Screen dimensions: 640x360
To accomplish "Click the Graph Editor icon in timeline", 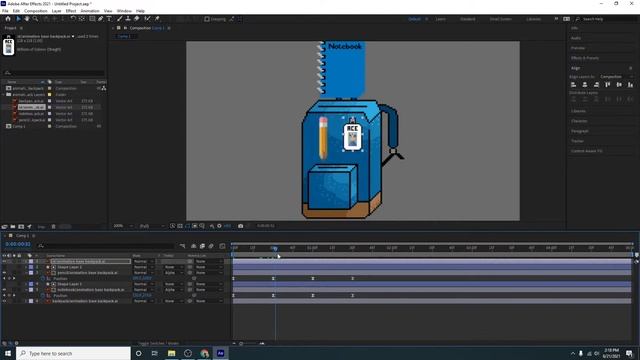I will point(222,246).
